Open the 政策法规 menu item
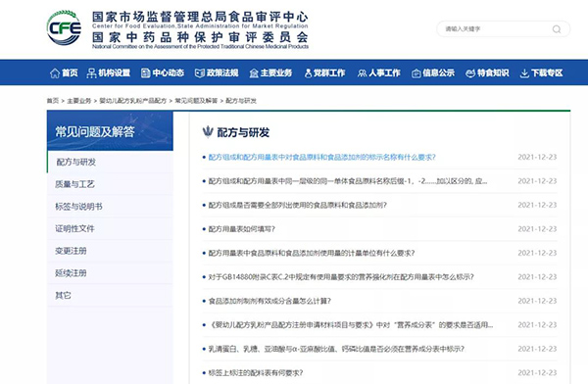 222,72
